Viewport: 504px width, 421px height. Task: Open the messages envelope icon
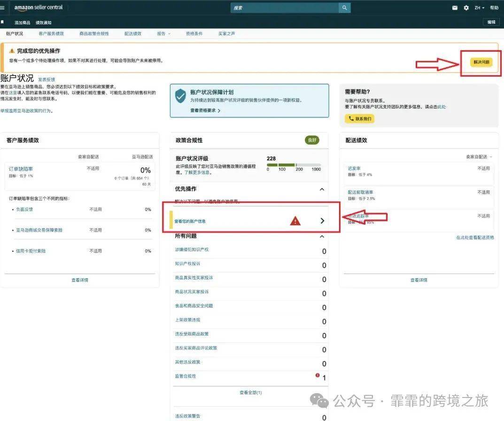coord(455,8)
